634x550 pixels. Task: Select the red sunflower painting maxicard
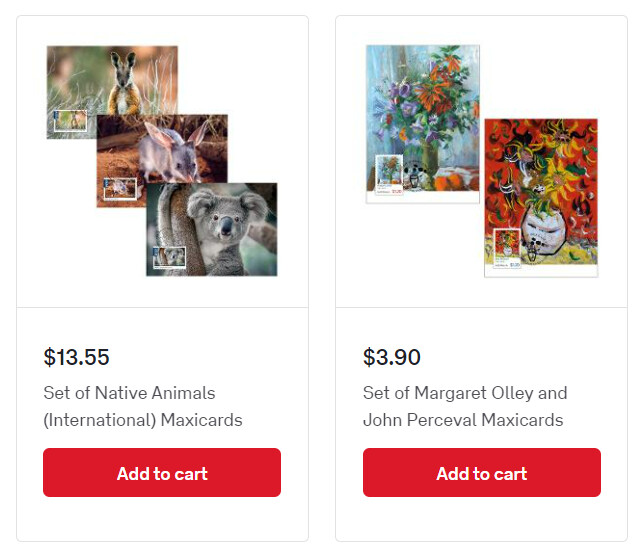tap(541, 198)
